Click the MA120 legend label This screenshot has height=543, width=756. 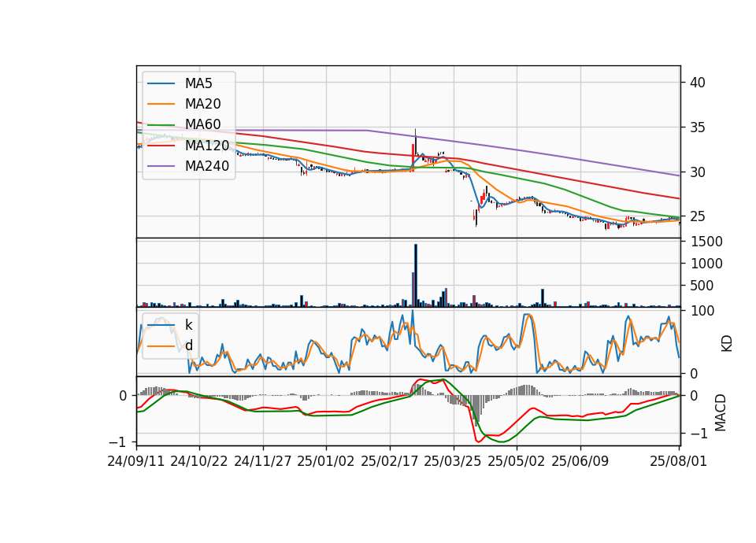coord(207,146)
